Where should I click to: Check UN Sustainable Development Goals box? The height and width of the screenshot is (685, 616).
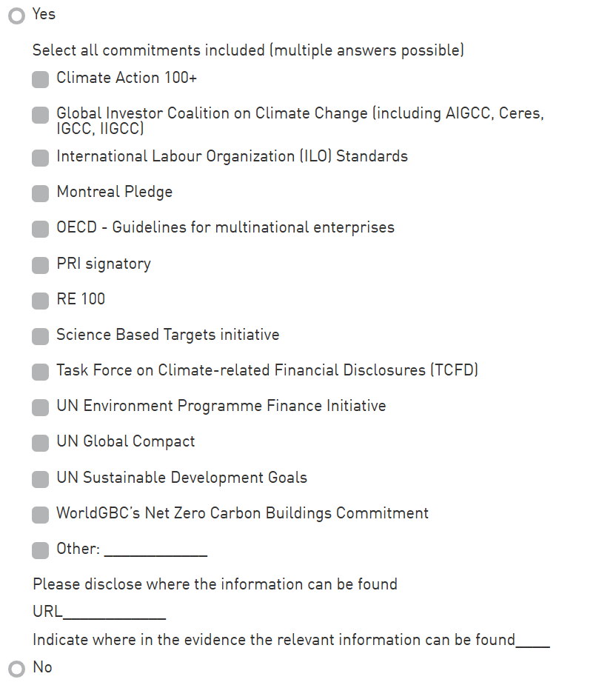coord(41,479)
